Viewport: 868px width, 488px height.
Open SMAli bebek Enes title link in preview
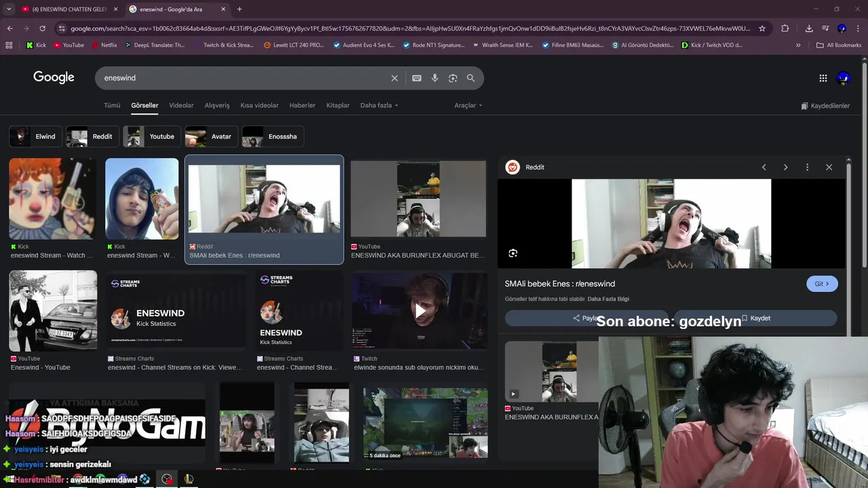coord(559,284)
